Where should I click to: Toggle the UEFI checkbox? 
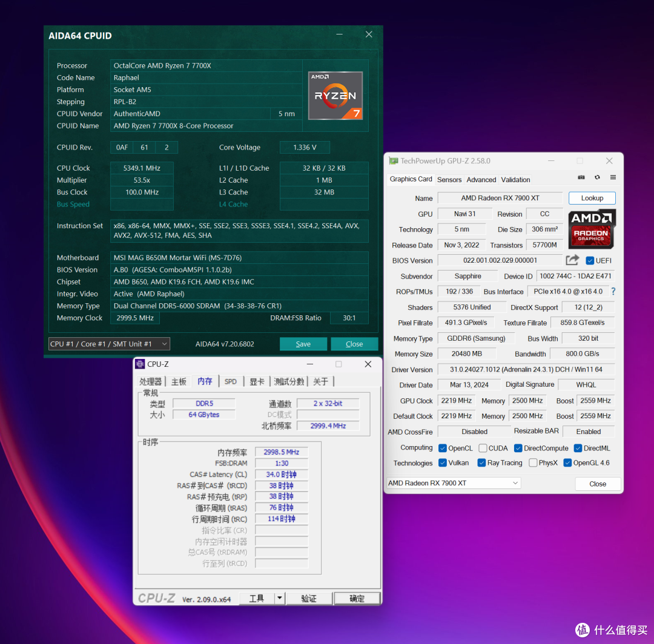590,261
